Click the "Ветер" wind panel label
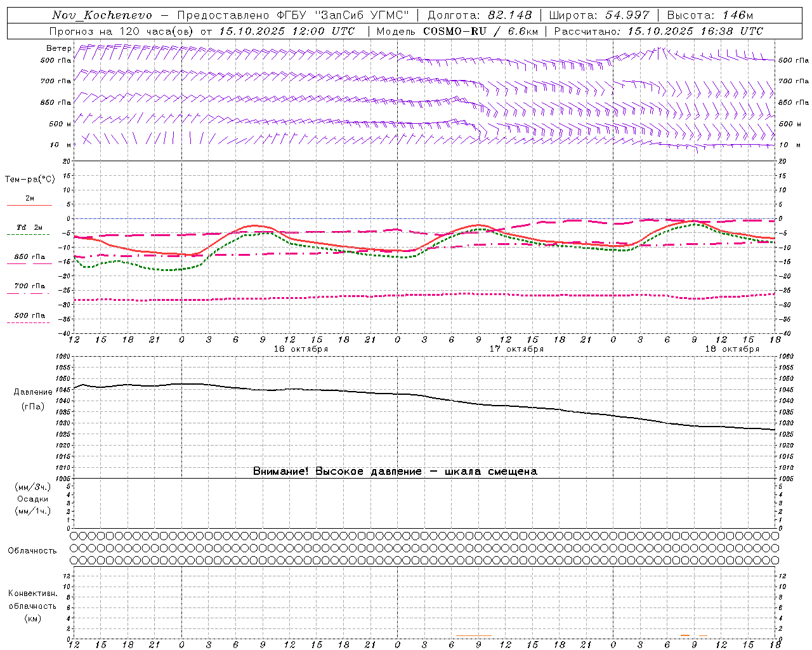Screen dimensions: 812x650 point(59,48)
